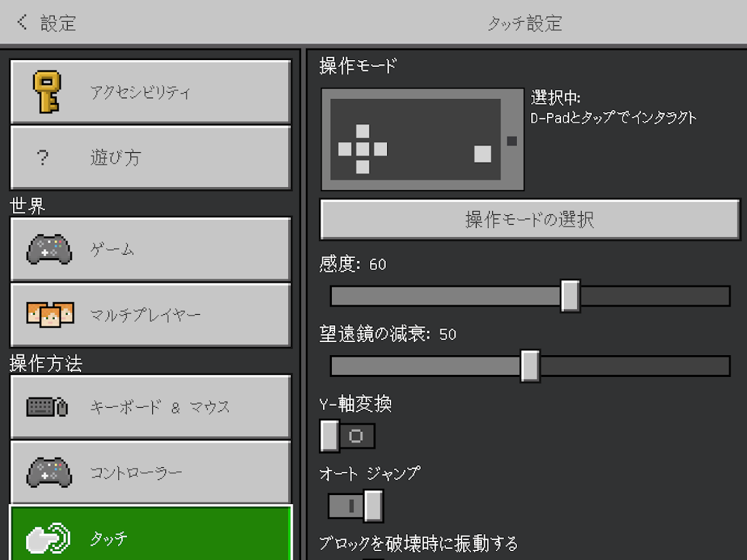Viewport: 747px width, 560px height.
Task: Click the controller icon beside コントローラー
Action: [x=48, y=473]
